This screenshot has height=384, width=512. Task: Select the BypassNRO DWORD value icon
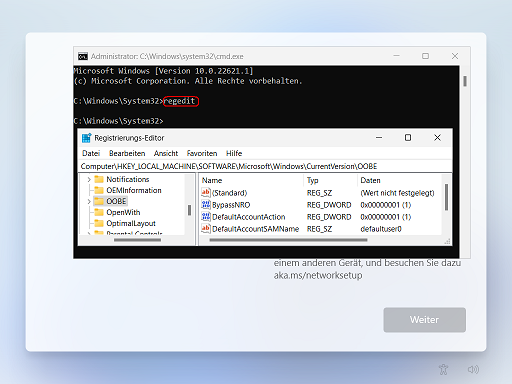pyautogui.click(x=206, y=205)
